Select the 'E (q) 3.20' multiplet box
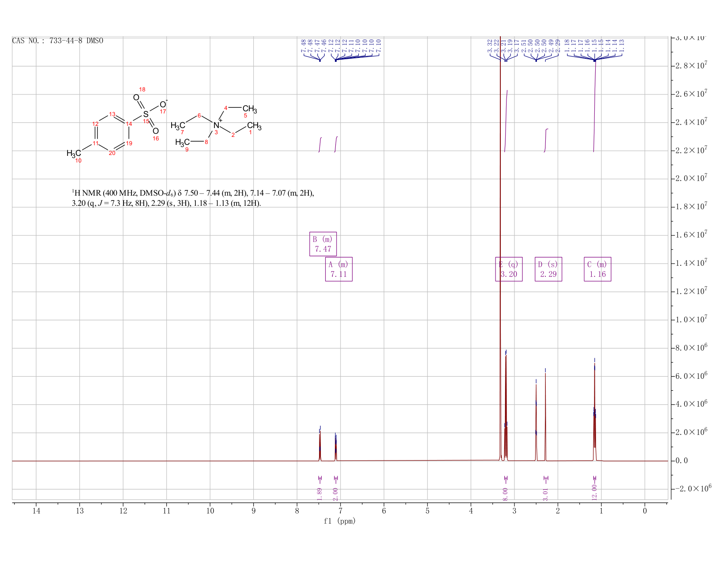This screenshot has height=563, width=728. (509, 269)
